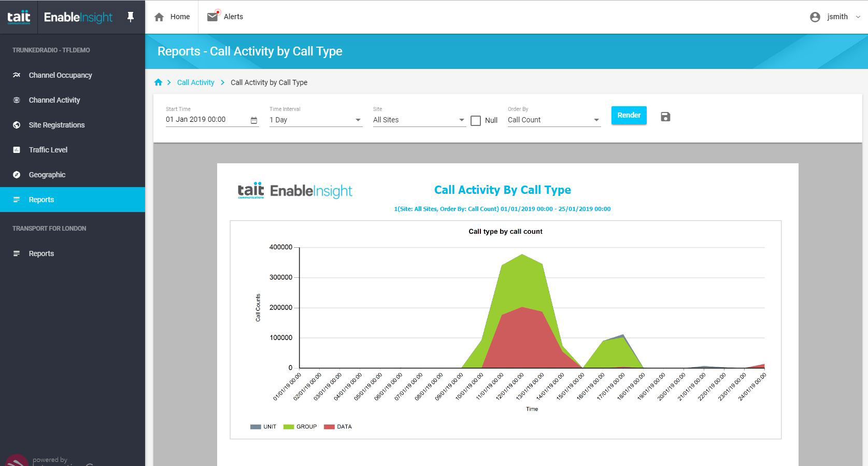Click the tait communications logo in sidebar
Viewport: 868px width, 466px height.
[x=19, y=17]
